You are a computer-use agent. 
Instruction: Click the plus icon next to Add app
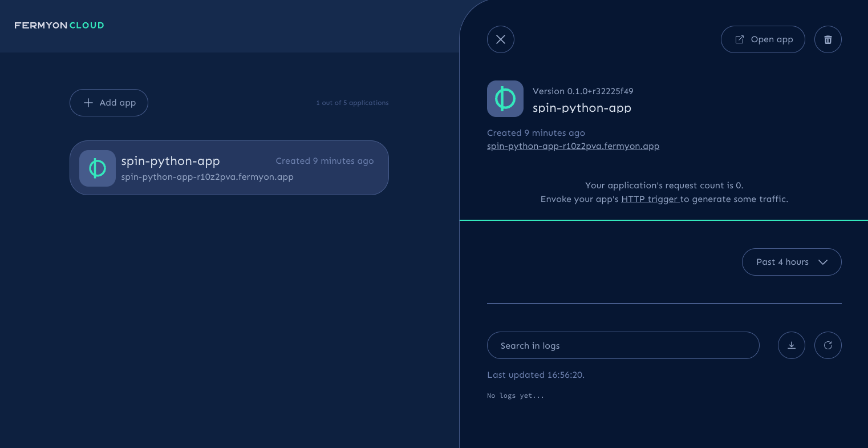click(x=88, y=103)
